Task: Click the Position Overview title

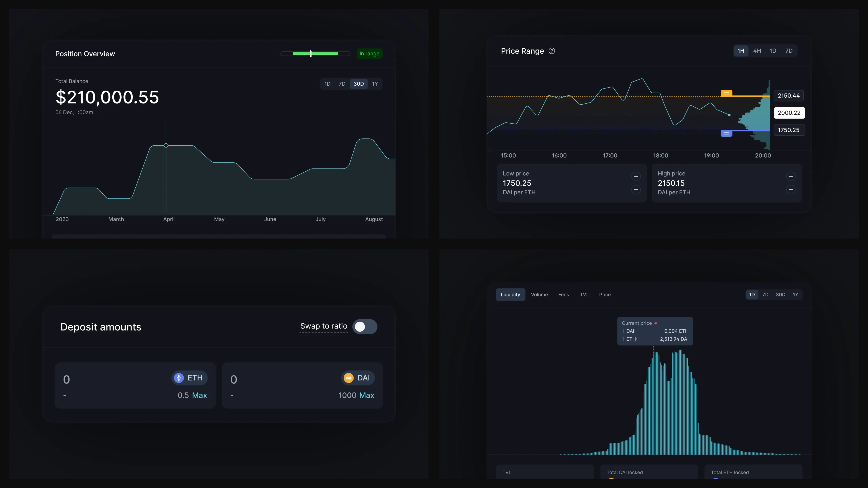Action: [x=85, y=54]
